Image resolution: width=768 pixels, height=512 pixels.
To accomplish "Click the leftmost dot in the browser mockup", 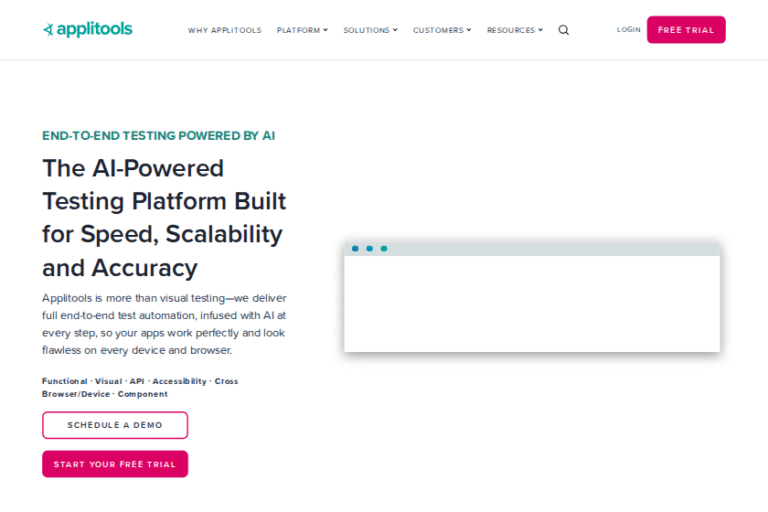I will 355,248.
